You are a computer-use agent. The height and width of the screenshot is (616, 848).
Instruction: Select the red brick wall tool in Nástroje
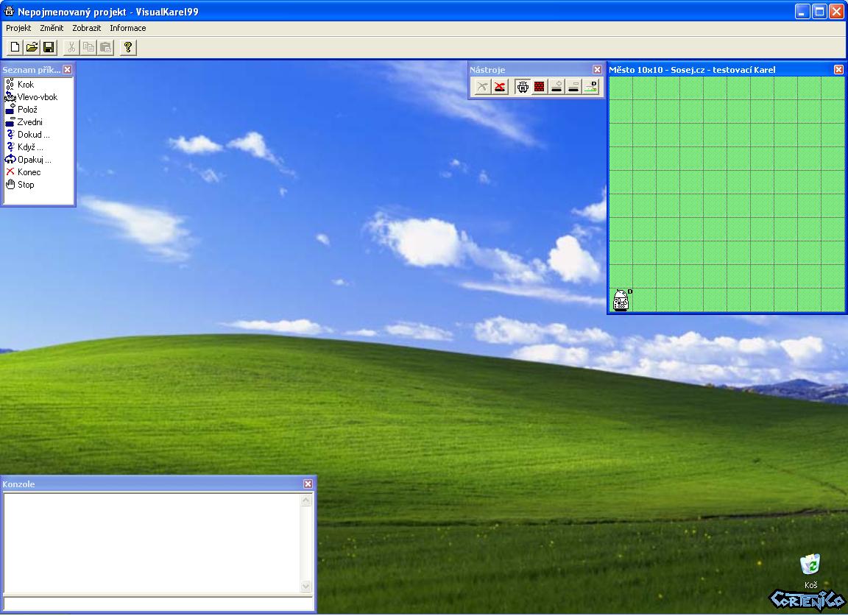[539, 87]
